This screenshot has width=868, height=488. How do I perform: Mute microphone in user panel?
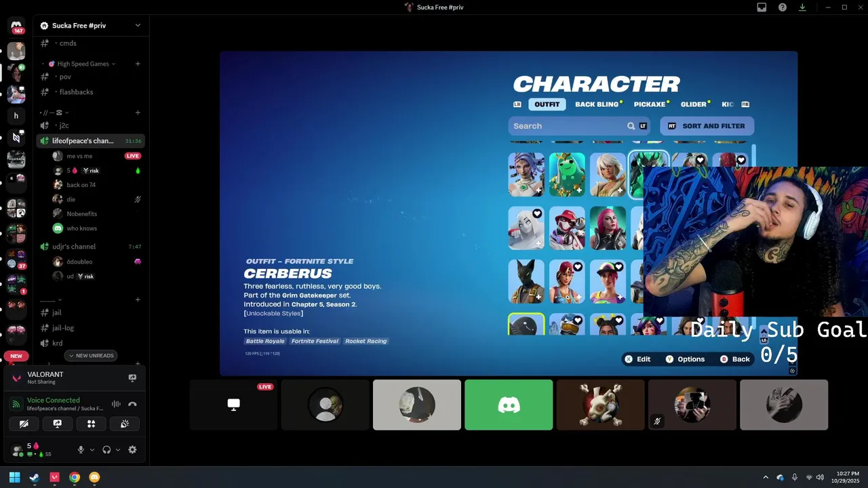[x=81, y=449]
